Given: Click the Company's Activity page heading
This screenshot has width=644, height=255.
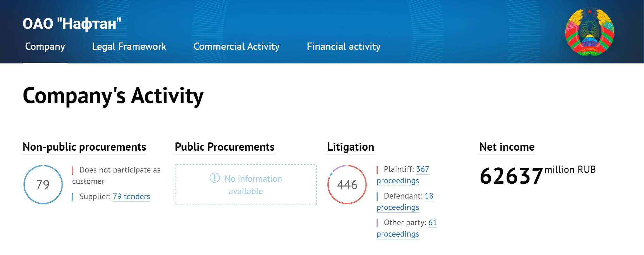Looking at the screenshot, I should (113, 96).
